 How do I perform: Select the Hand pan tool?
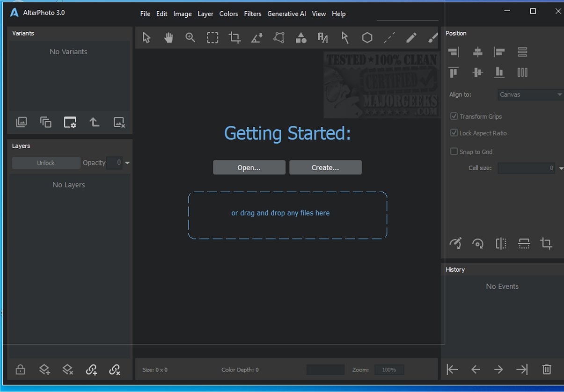[x=168, y=38]
